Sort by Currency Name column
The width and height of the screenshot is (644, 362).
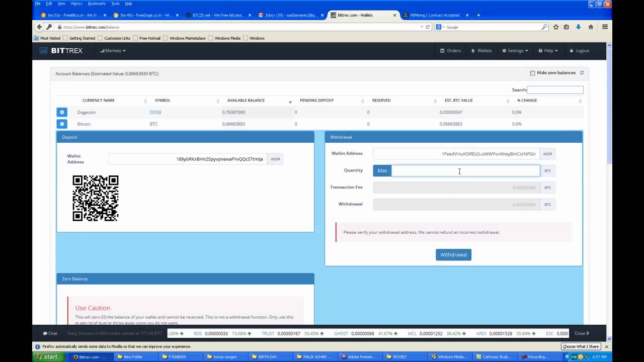coord(99,101)
